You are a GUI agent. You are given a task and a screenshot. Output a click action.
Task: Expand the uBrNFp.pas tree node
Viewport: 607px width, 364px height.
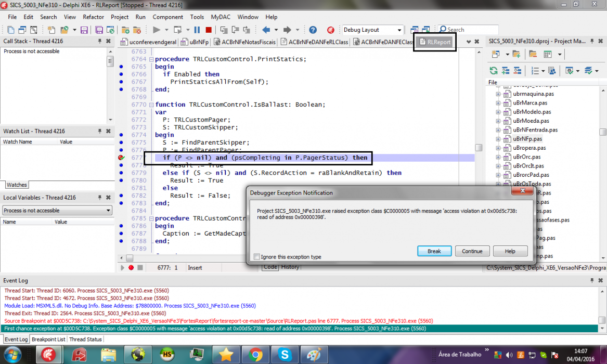pos(498,139)
